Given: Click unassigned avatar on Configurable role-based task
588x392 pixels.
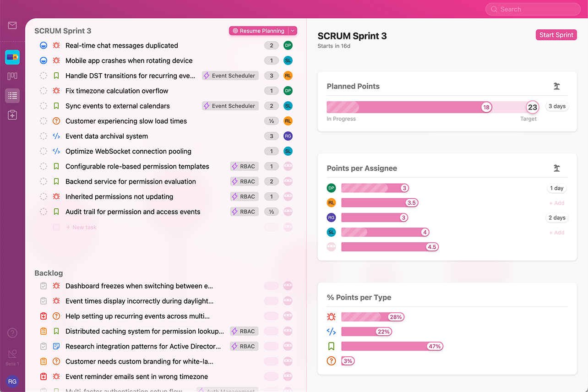Looking at the screenshot, I should [288, 166].
